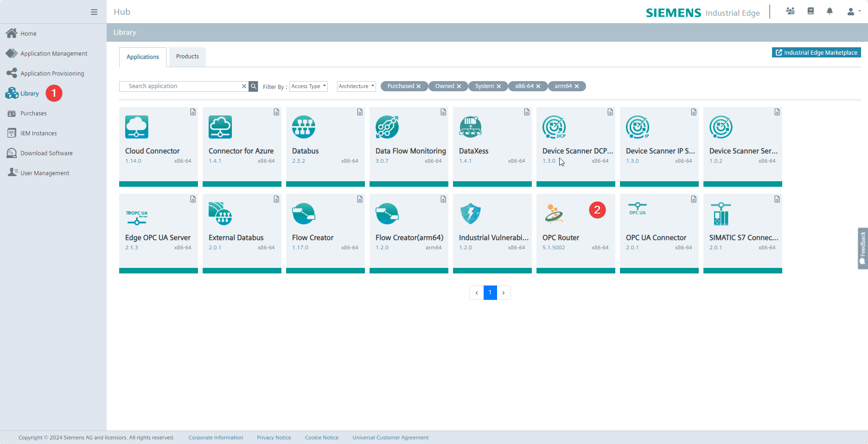Open the Privacy Notice link
The image size is (868, 444).
pos(274,438)
